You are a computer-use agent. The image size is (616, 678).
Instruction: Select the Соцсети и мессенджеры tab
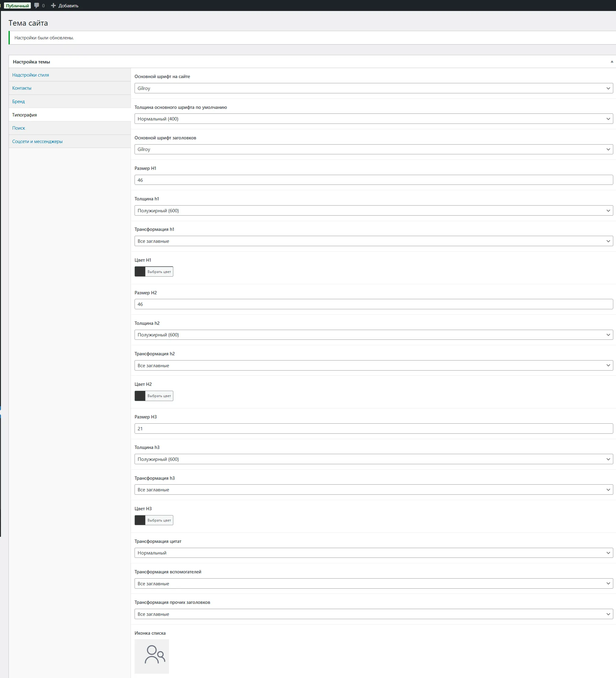(37, 141)
